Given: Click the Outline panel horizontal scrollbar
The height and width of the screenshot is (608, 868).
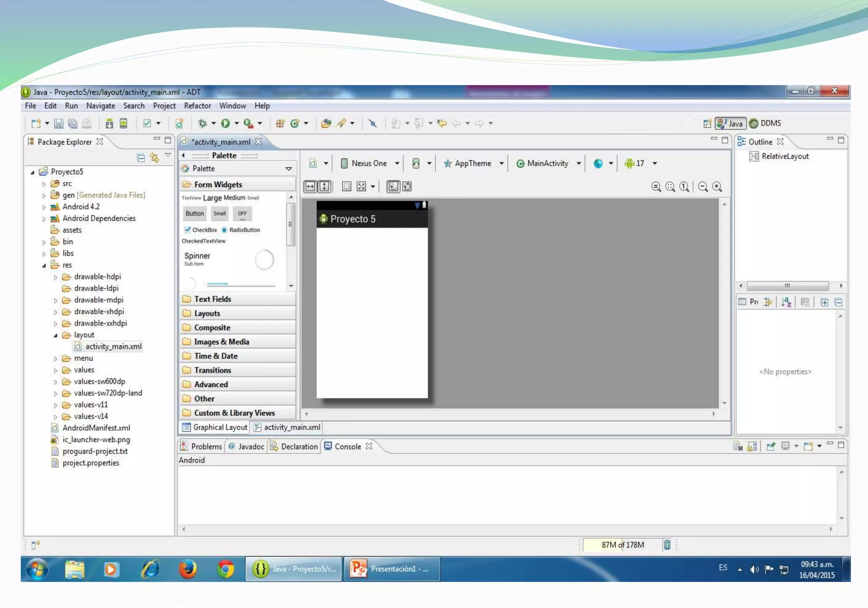Looking at the screenshot, I should 787,286.
